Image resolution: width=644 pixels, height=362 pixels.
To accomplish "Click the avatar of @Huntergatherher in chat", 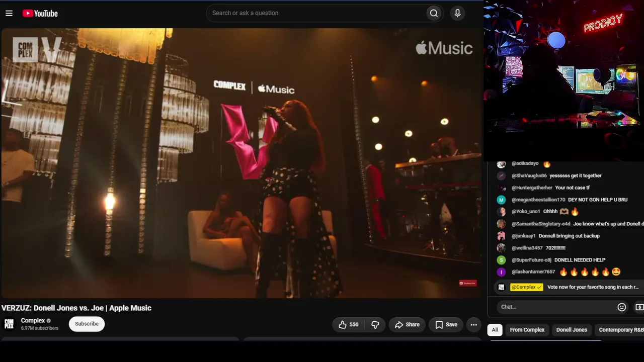I will point(501,188).
